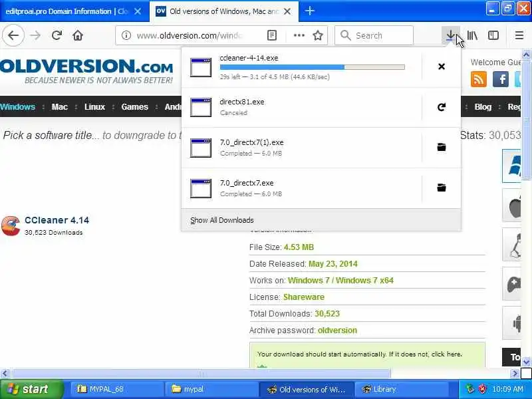
Task: Focus the Search box
Action: coord(374,35)
